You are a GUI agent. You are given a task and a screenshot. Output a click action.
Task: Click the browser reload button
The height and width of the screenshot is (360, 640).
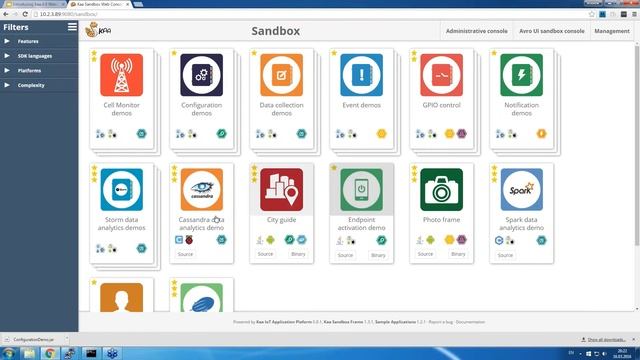pyautogui.click(x=25, y=14)
